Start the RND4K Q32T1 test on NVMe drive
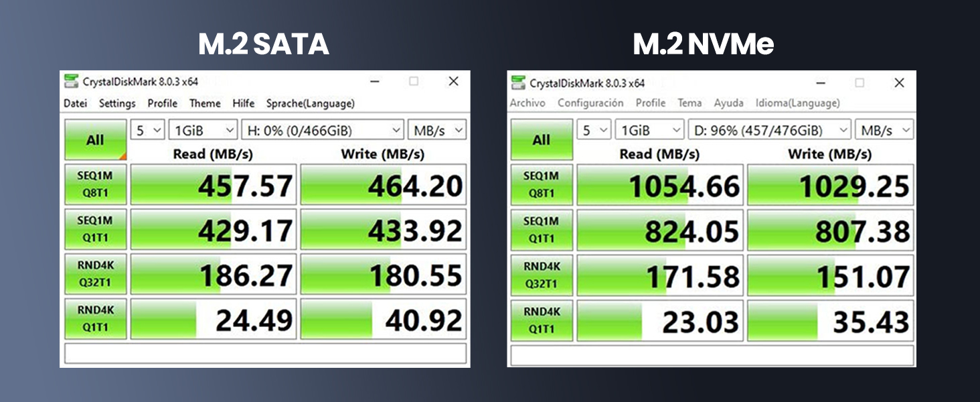 [x=541, y=274]
